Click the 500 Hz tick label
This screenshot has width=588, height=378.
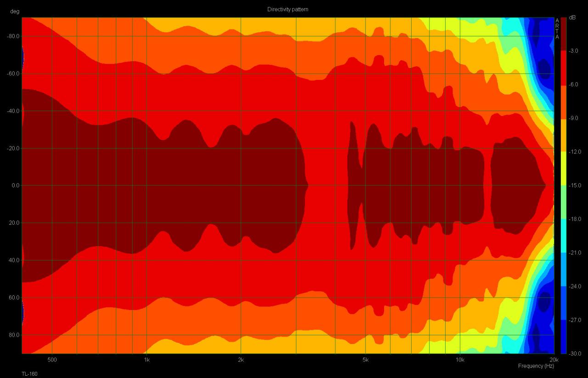point(52,359)
